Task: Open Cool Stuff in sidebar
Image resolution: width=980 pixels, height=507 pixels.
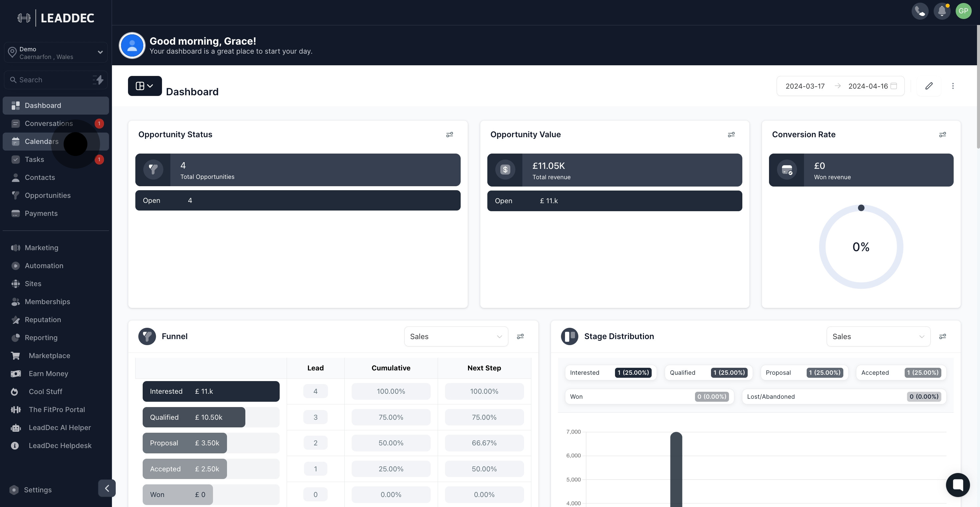Action: point(56,391)
